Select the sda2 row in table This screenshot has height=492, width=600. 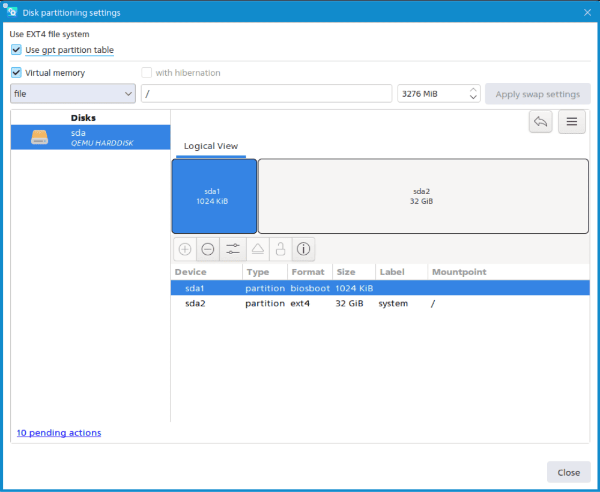[x=380, y=303]
